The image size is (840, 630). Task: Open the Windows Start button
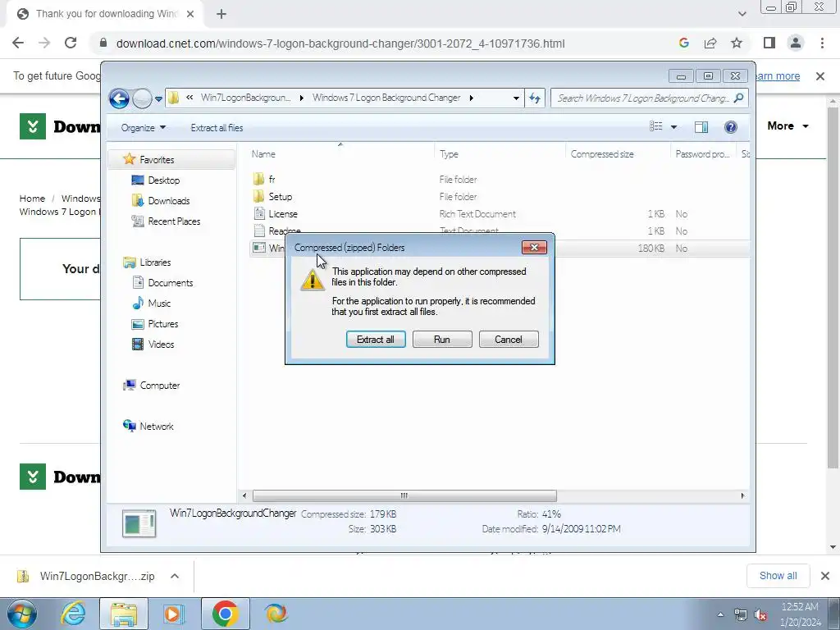point(22,614)
